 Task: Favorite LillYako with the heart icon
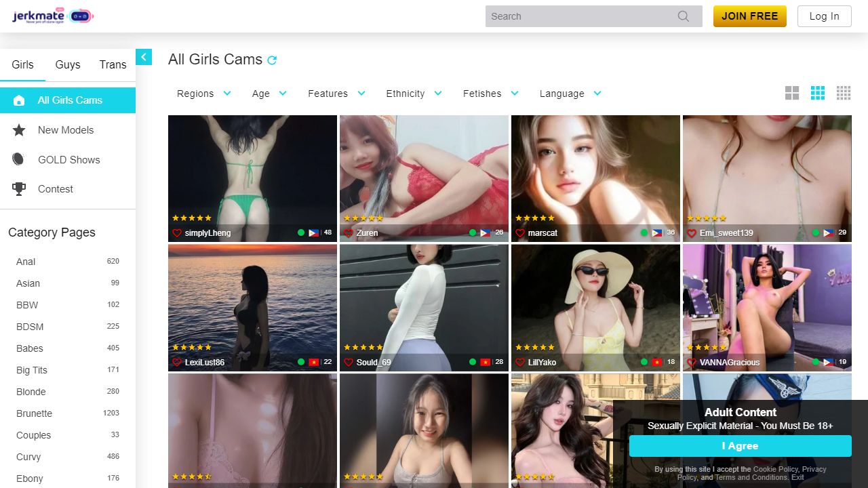pyautogui.click(x=520, y=362)
